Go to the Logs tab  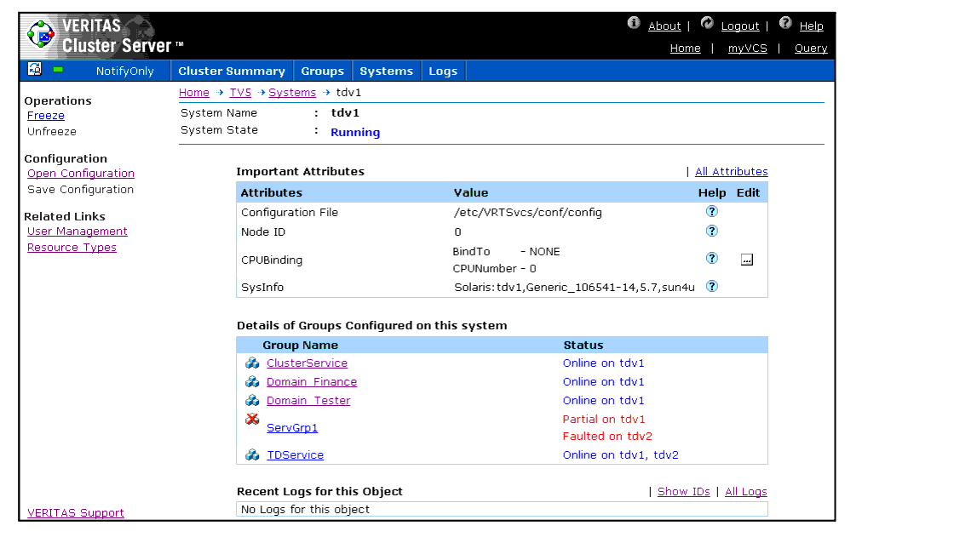coord(443,71)
